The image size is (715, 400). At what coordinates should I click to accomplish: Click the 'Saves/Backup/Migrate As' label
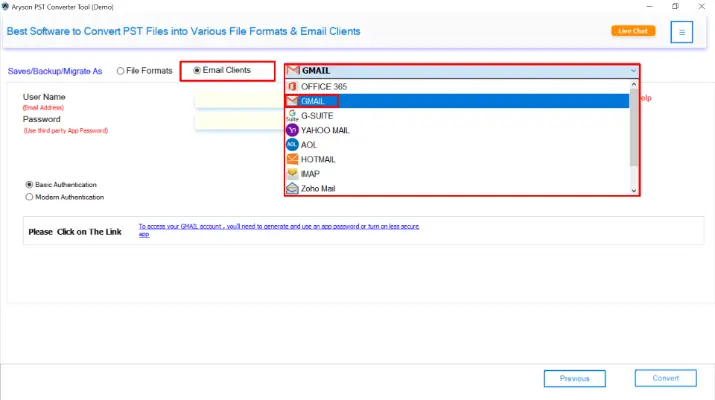55,71
